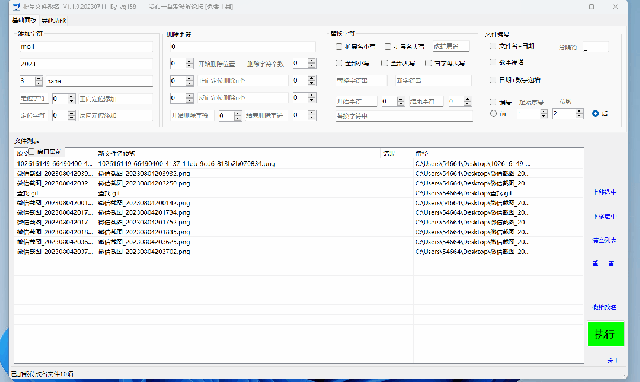Tick the third checkbox down in the rightmost settings group
The height and width of the screenshot is (382, 640).
(493, 80)
